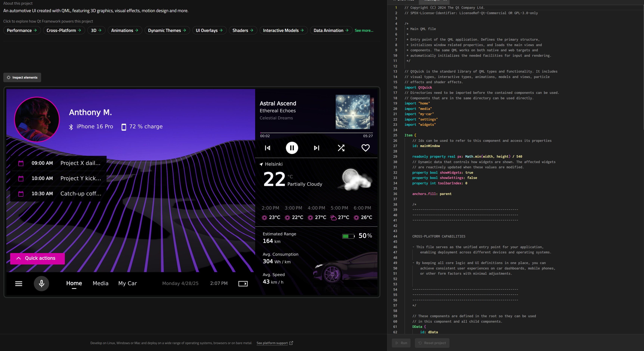The width and height of the screenshot is (644, 351).
Task: Click the screen layout toggle icon
Action: [x=243, y=284]
